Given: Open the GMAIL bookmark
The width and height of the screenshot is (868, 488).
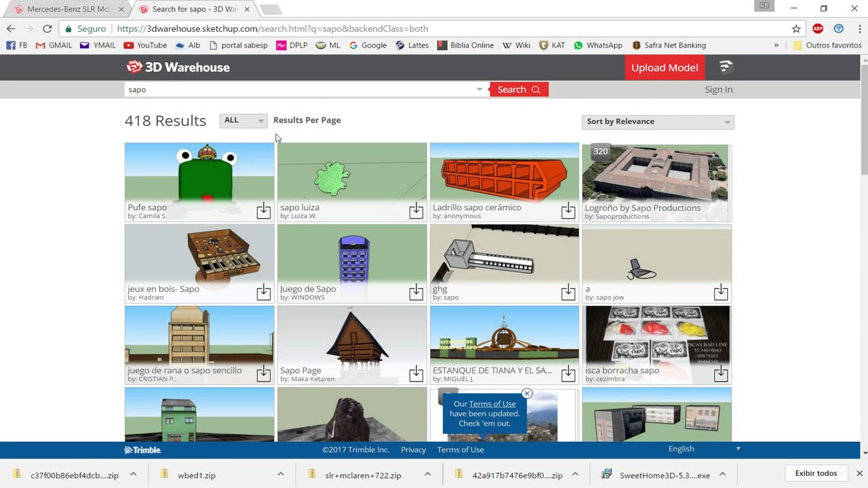Looking at the screenshot, I should click(x=54, y=45).
